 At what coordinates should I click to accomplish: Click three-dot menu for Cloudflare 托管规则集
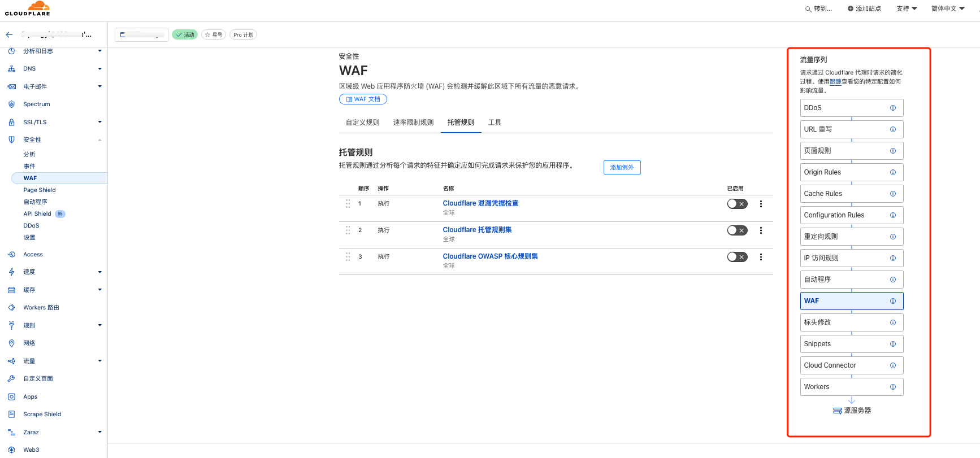coord(761,230)
